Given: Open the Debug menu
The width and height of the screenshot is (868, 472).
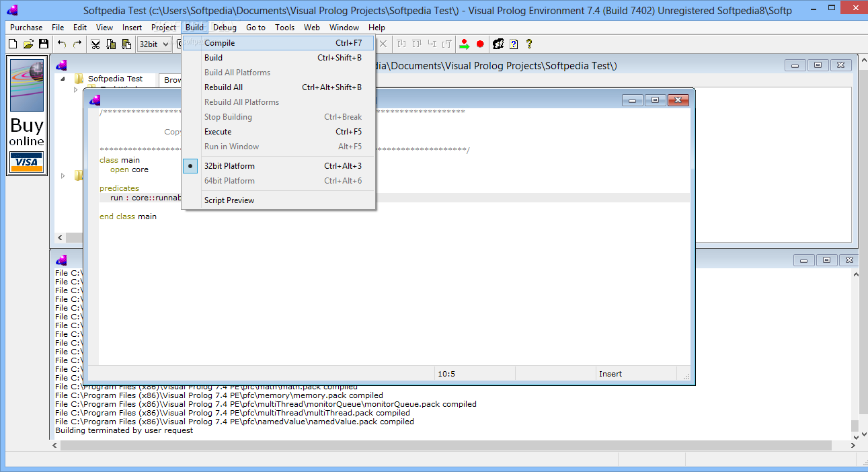Looking at the screenshot, I should point(225,28).
